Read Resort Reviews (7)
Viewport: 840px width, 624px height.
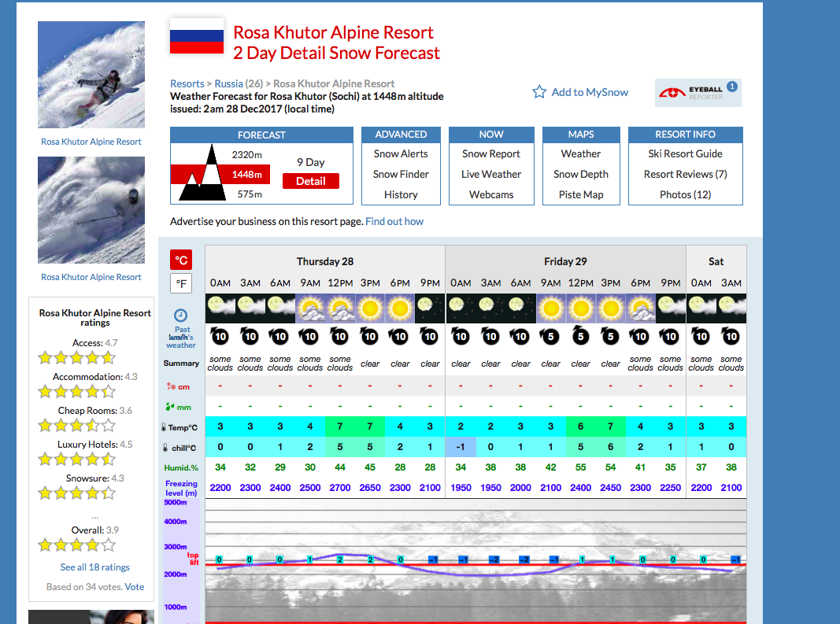pyautogui.click(x=685, y=174)
